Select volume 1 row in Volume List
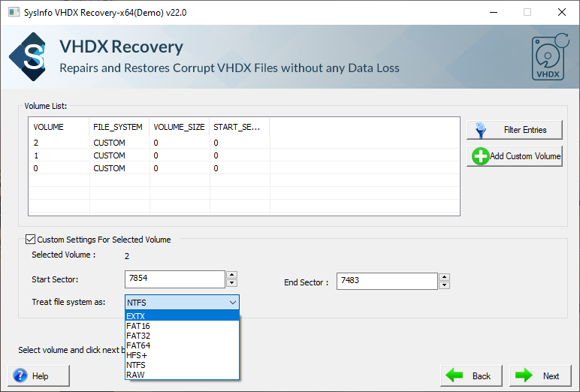The width and height of the screenshot is (580, 392). [x=244, y=155]
